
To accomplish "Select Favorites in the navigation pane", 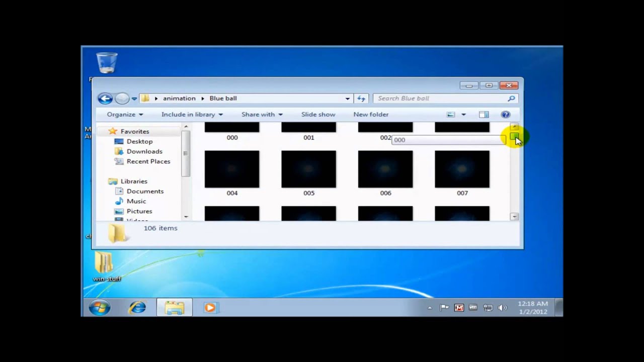I will (134, 131).
